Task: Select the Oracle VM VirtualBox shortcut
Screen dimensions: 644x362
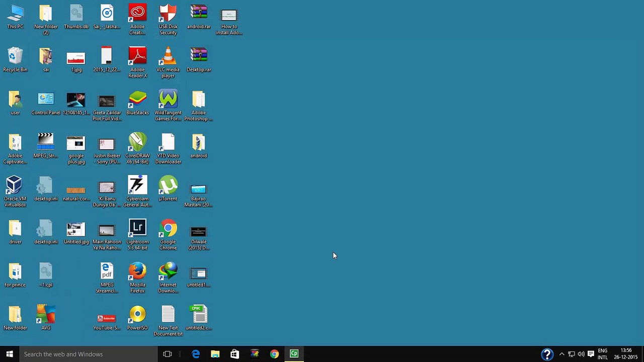Action: click(15, 192)
